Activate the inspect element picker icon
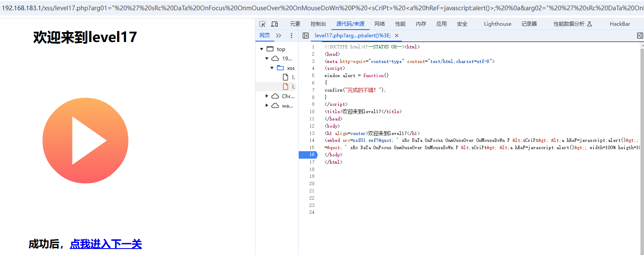The width and height of the screenshot is (644, 255). [263, 24]
